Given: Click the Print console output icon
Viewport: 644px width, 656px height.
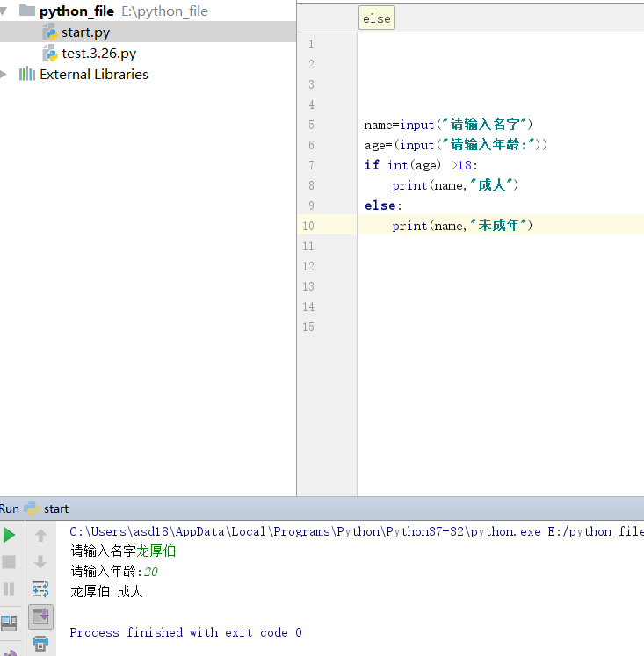Looking at the screenshot, I should point(40,644).
